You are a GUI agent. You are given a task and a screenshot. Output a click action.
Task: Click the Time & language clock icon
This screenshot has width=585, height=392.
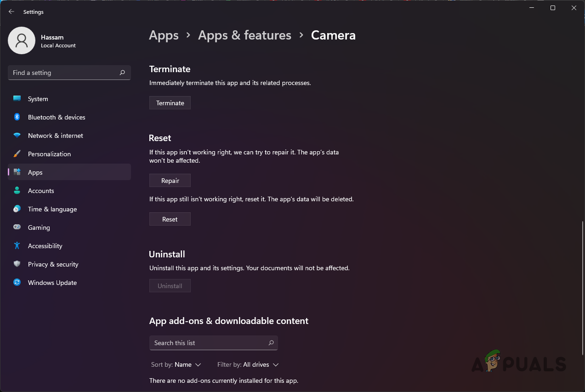[x=17, y=209]
